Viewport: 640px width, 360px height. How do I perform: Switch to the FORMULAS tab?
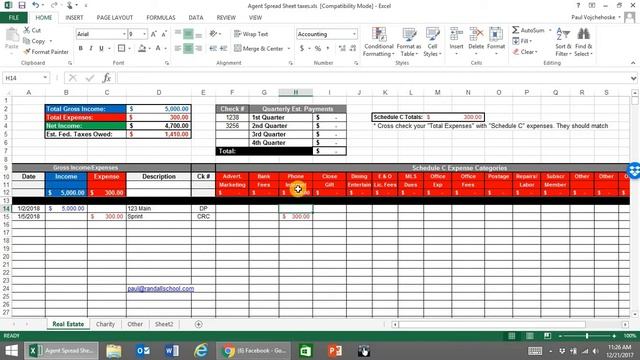[x=161, y=18]
